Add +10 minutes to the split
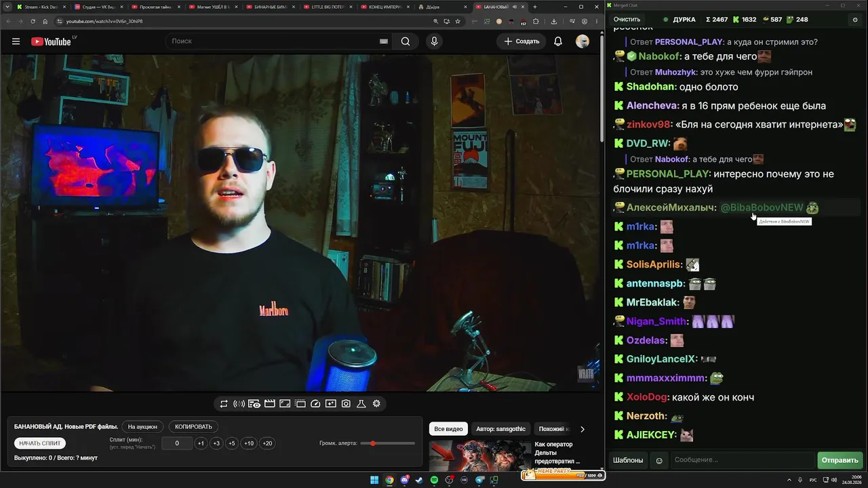The width and height of the screenshot is (868, 488). (249, 443)
